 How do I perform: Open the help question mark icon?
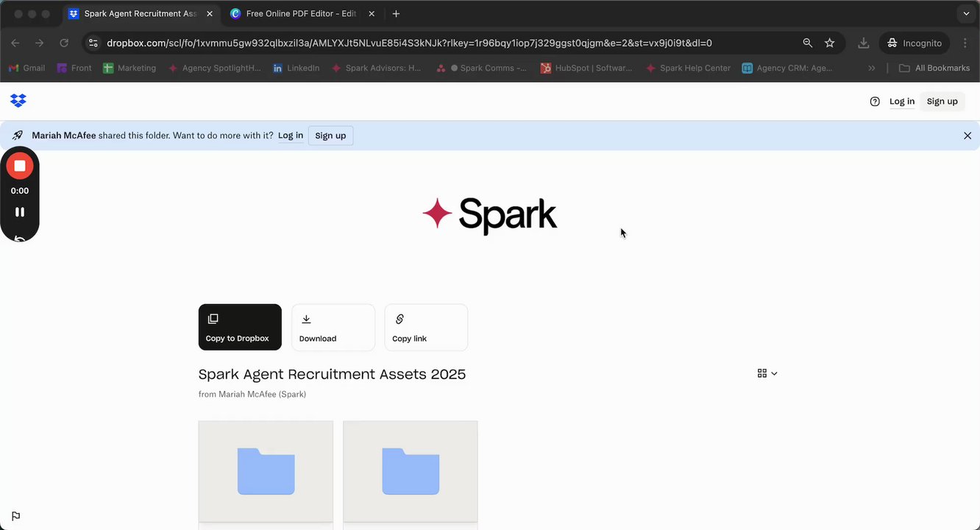(x=875, y=102)
